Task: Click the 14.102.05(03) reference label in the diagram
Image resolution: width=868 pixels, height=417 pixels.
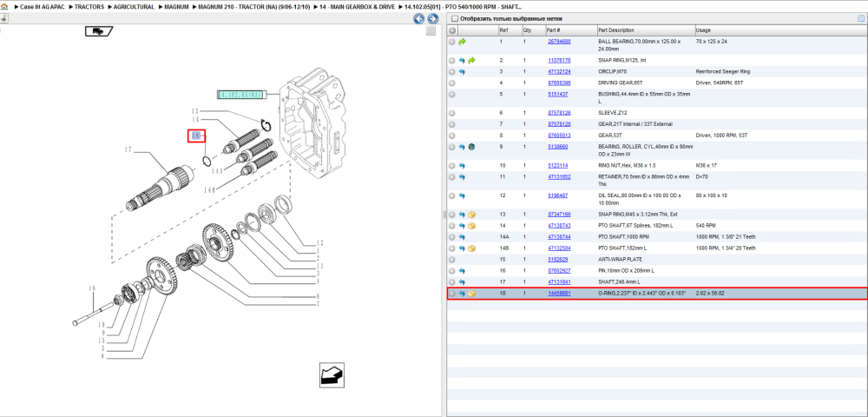Action: (240, 95)
